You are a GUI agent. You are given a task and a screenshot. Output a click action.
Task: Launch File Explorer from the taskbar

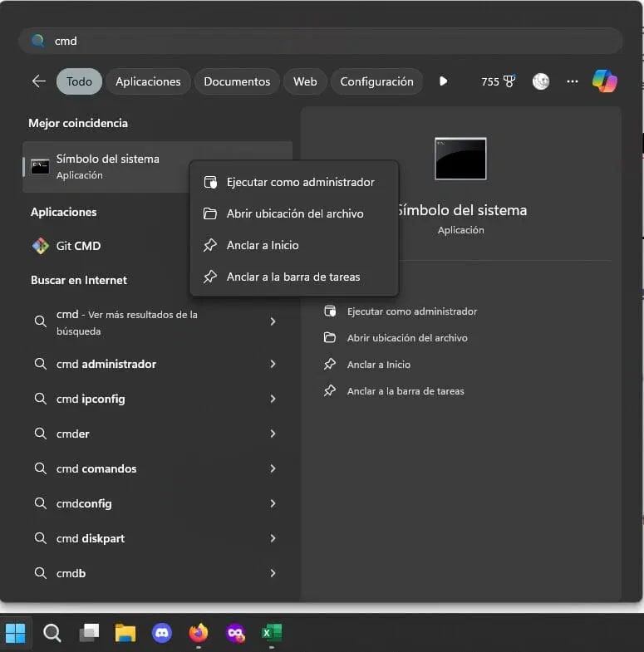click(x=125, y=633)
